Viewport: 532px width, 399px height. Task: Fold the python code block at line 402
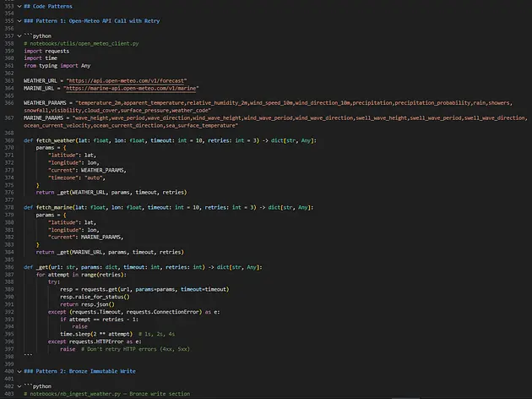click(19, 386)
